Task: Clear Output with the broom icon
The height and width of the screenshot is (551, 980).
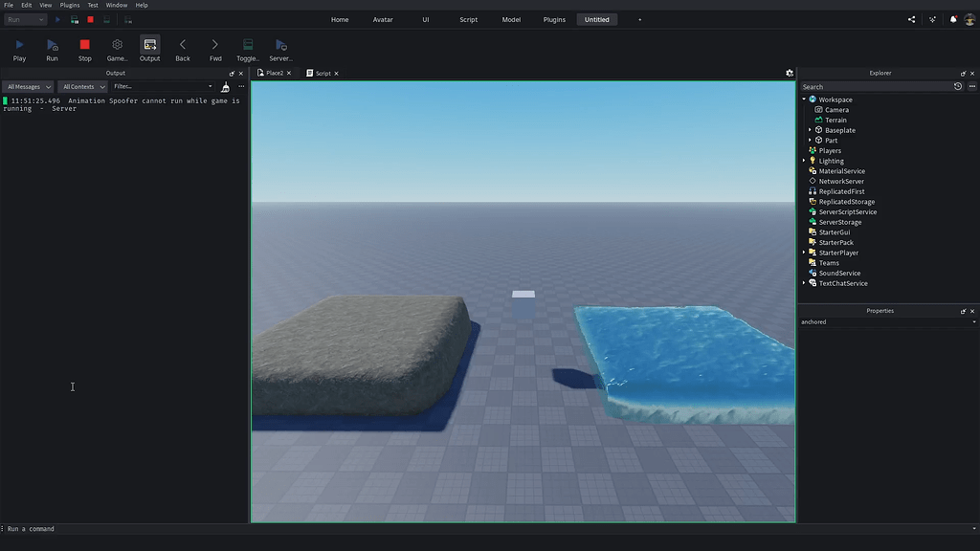Action: tap(224, 86)
